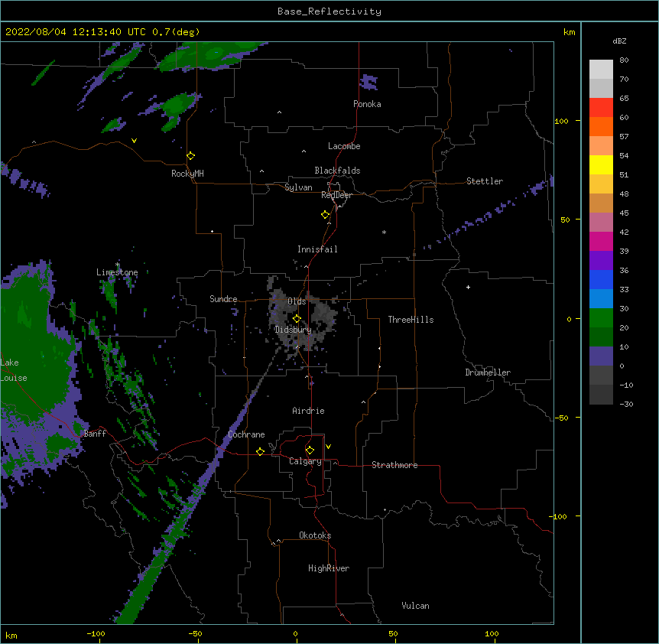Click the Strathmore town label
Viewport: 659px width, 644px height.
click(x=394, y=465)
